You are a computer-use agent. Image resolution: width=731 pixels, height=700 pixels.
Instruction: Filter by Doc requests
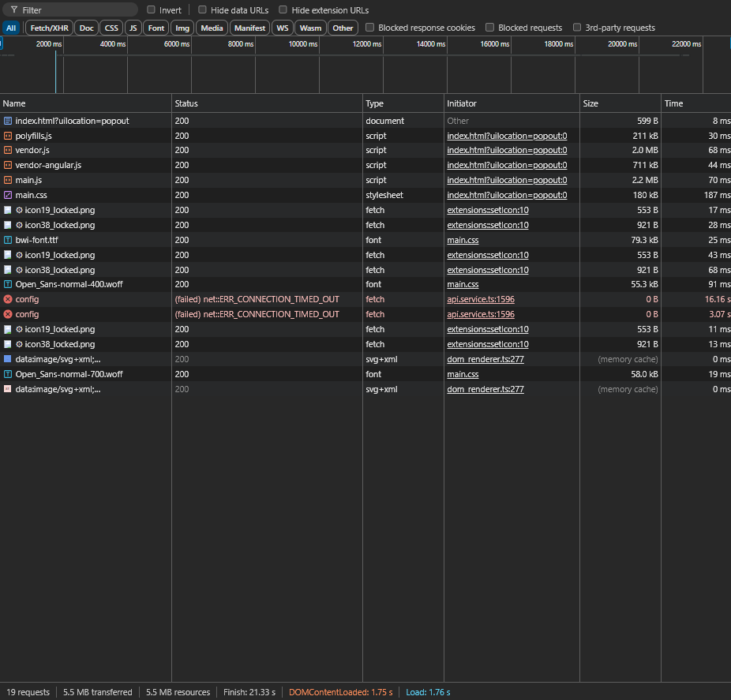(86, 28)
